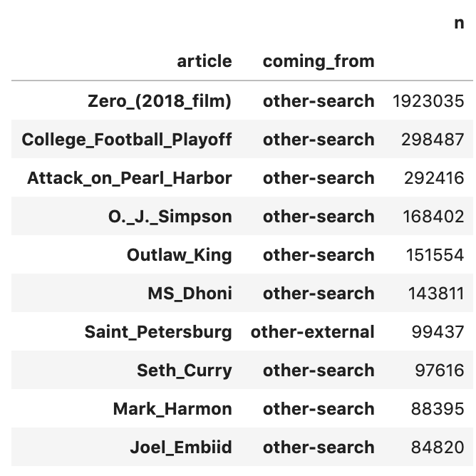476x476 pixels.
Task: Click the Saint_Petersburg article name
Action: tap(158, 332)
